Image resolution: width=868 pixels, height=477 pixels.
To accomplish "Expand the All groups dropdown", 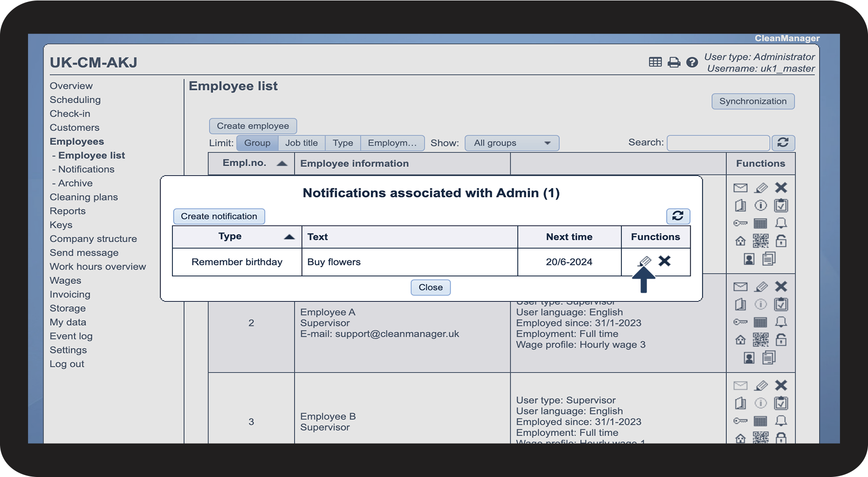I will [x=511, y=143].
